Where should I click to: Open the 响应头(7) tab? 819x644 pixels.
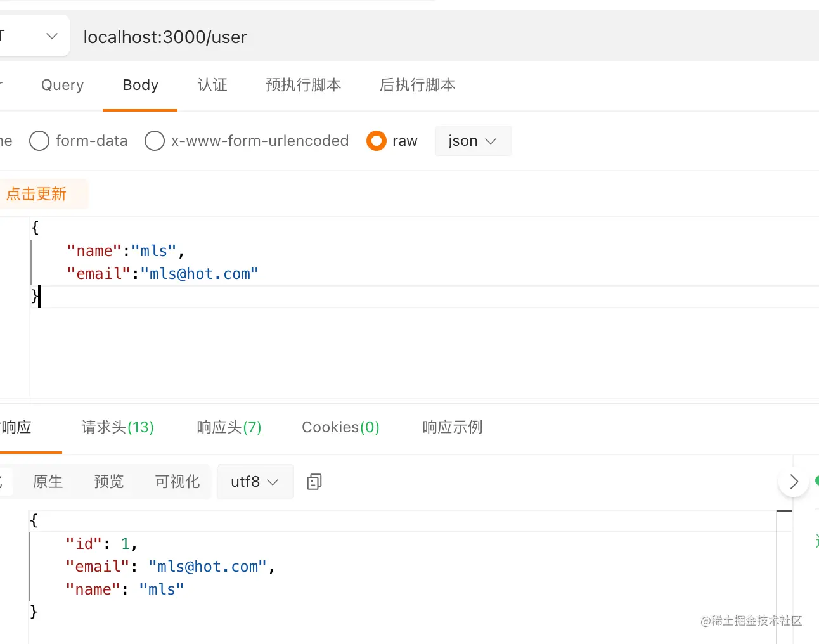229,427
